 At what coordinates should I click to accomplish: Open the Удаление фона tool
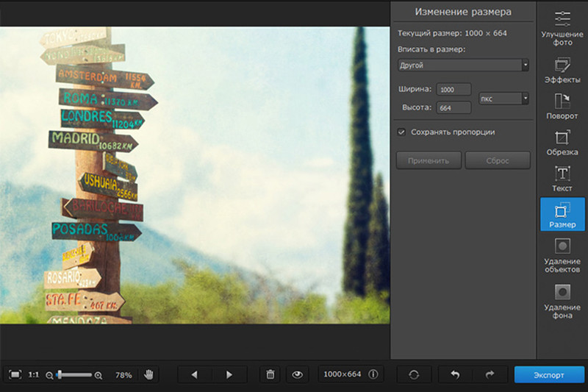[562, 302]
